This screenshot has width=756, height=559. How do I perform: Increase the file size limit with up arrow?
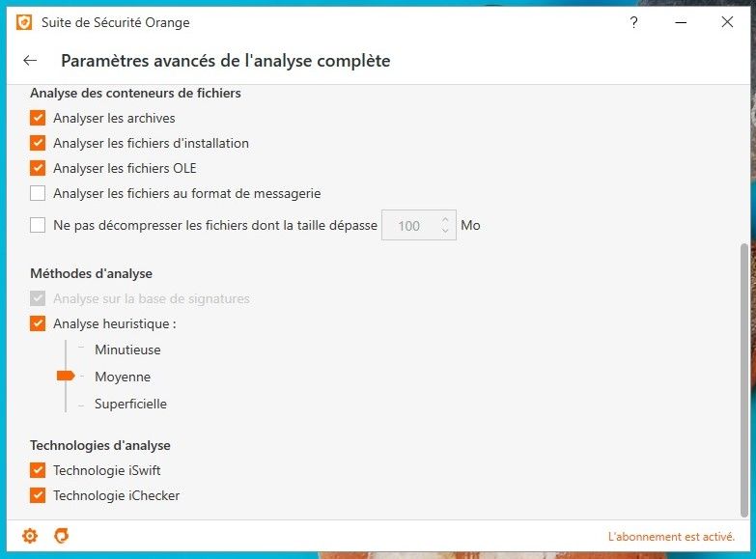point(445,219)
